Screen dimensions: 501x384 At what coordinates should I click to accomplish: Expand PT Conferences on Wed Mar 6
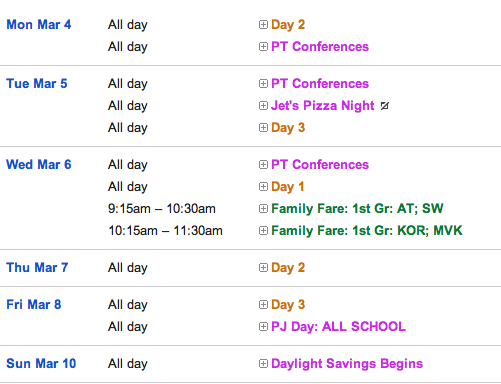pos(263,165)
